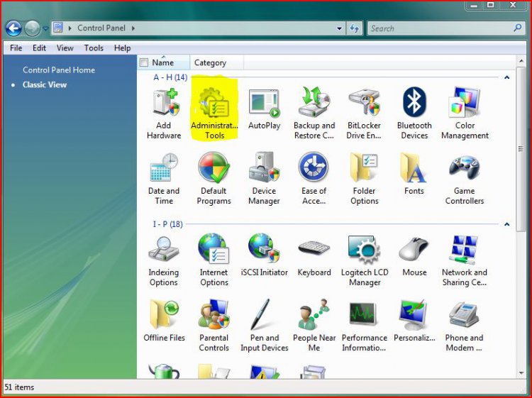532x398 pixels.
Task: Collapse the I - P group
Action: pos(506,224)
